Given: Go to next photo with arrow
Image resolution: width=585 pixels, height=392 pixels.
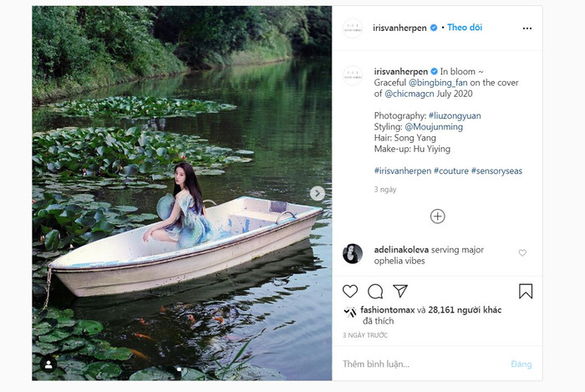Looking at the screenshot, I should coord(318,193).
